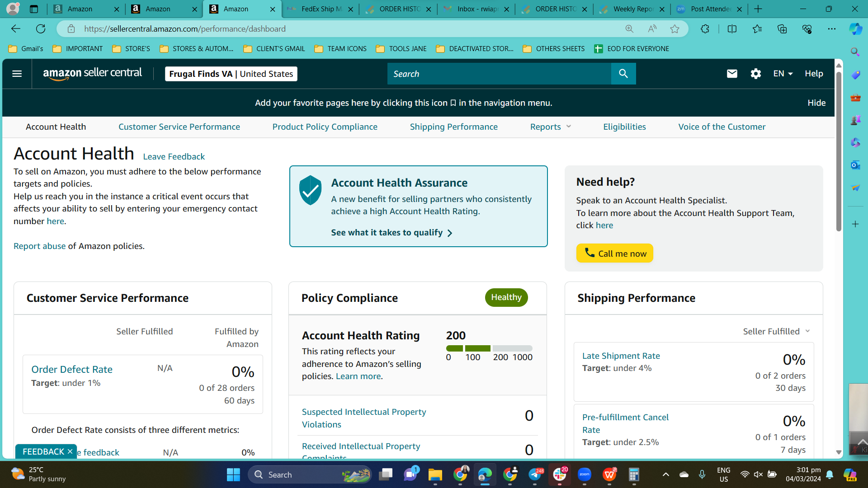This screenshot has width=868, height=488.
Task: Open the browser split screen icon
Action: coord(732,29)
